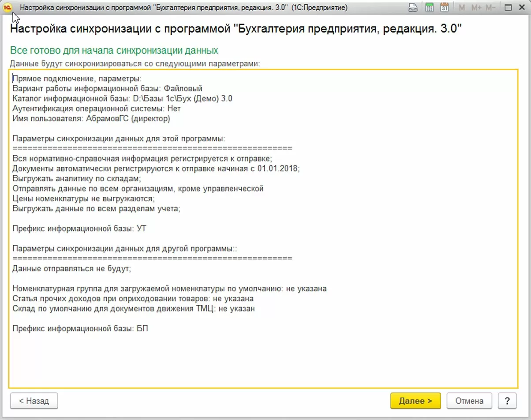Click inside the synchronization parameters text field
The width and height of the screenshot is (531, 420).
(263, 229)
